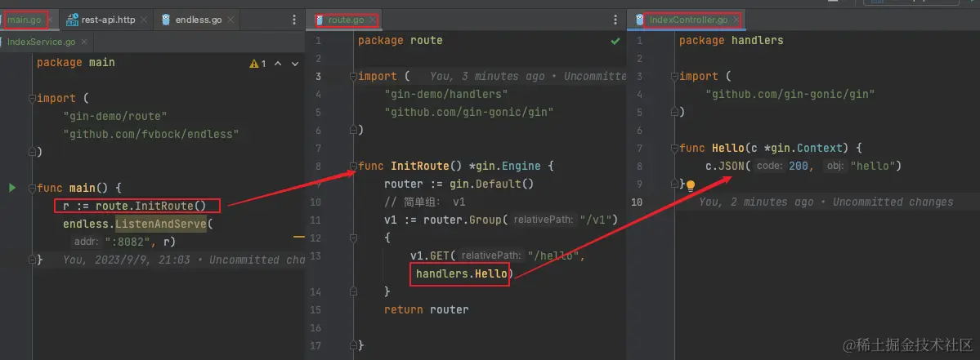The image size is (980, 360).
Task: Switch to the main.go tab
Action: tap(25, 20)
